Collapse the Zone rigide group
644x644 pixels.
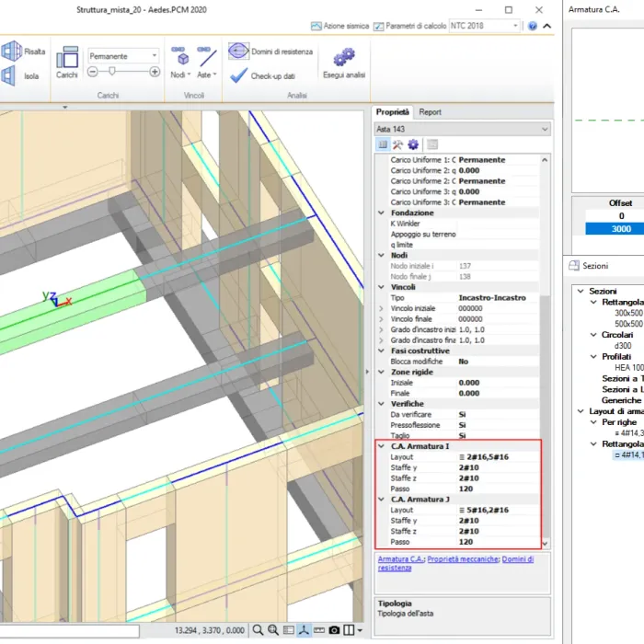[x=381, y=372]
